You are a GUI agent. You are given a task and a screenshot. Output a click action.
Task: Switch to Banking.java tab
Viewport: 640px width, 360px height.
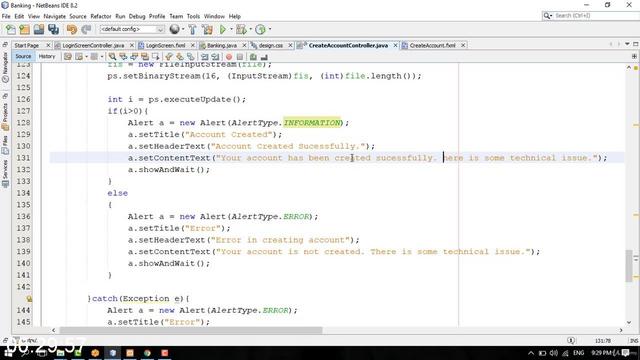222,45
